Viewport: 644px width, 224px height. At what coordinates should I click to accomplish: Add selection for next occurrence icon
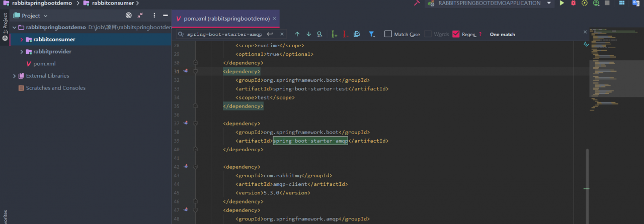(334, 34)
